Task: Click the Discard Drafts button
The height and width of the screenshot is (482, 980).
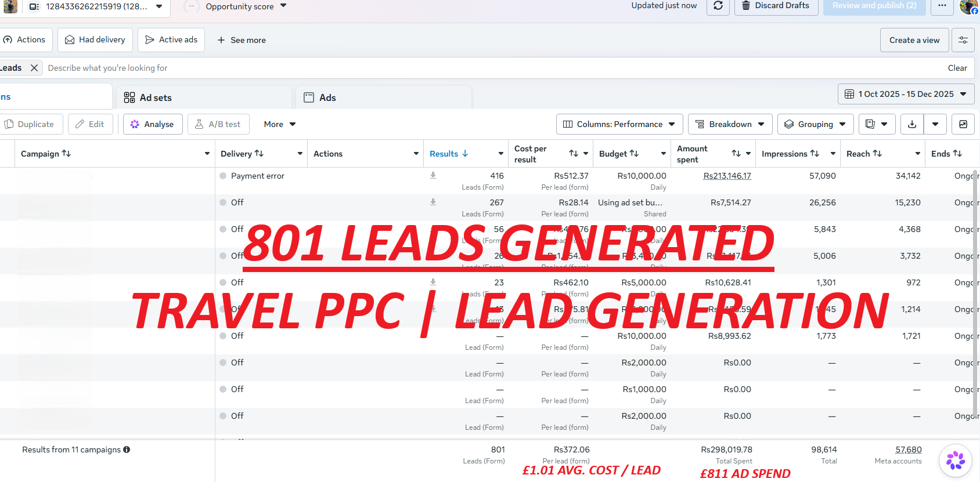Action: (776, 6)
